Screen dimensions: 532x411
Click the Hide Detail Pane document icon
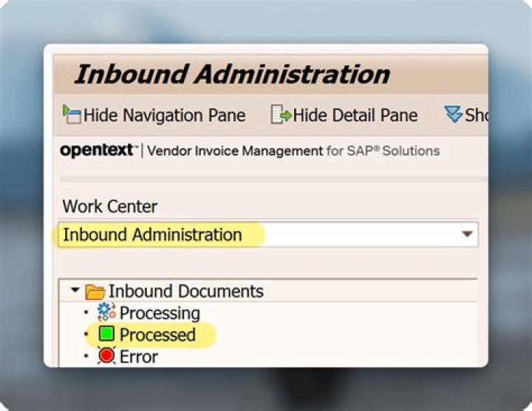[x=281, y=115]
